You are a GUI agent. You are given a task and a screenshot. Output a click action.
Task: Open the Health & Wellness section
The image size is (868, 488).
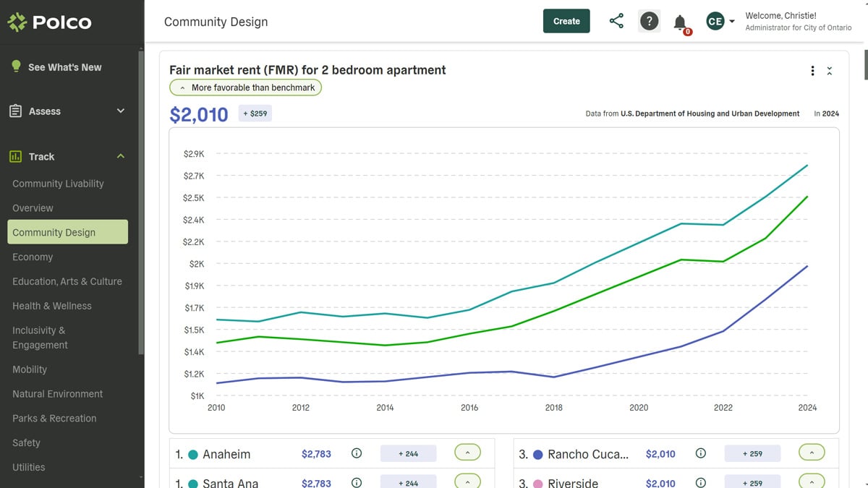coord(51,305)
